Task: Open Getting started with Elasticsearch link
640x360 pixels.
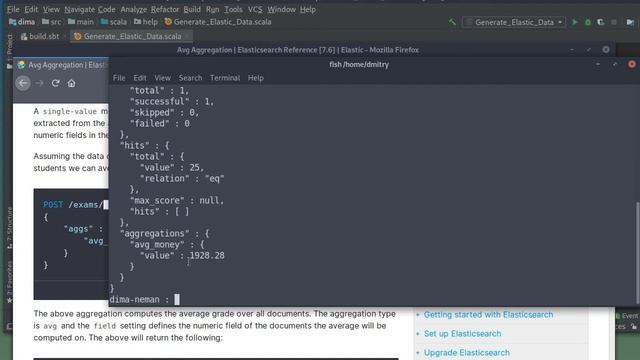Action: 489,315
